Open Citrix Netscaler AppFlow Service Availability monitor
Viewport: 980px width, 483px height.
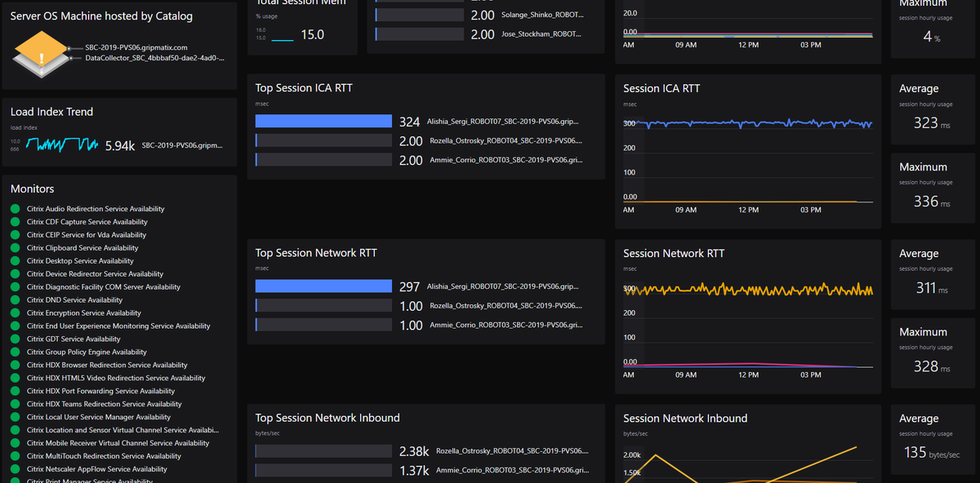tap(97, 470)
